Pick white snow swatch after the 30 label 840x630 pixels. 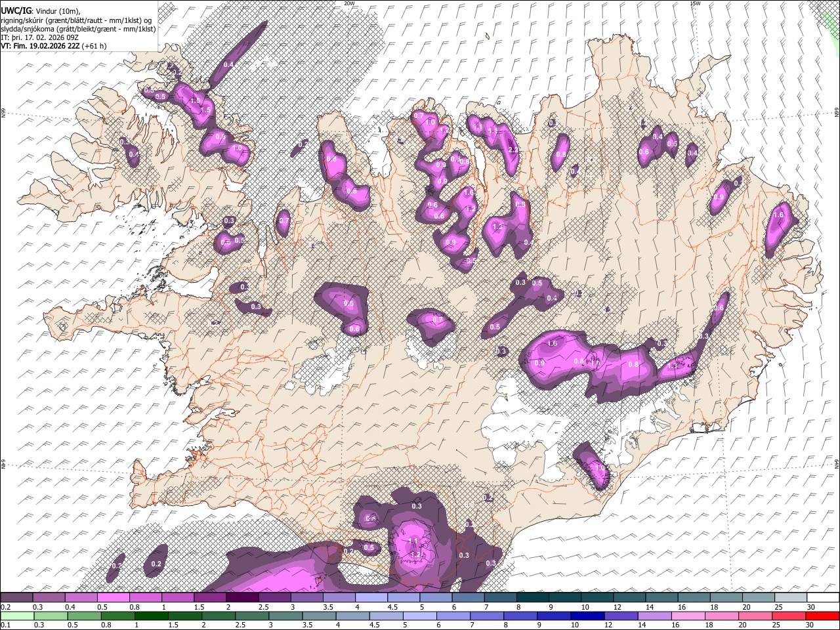click(x=823, y=597)
